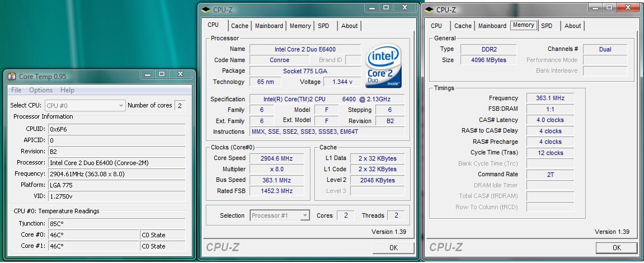Switch to About tab in middle CPU-Z
This screenshot has width=644, height=263.
pos(350,26)
